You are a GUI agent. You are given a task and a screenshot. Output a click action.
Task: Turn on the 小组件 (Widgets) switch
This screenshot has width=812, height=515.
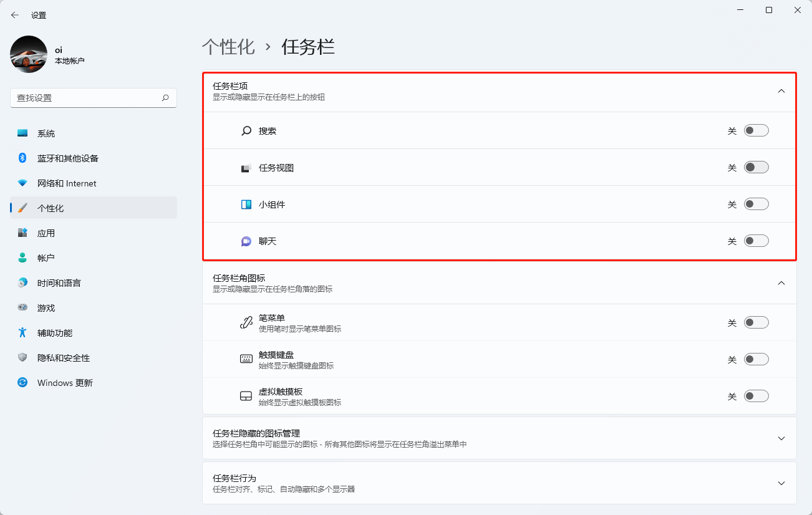pyautogui.click(x=756, y=203)
